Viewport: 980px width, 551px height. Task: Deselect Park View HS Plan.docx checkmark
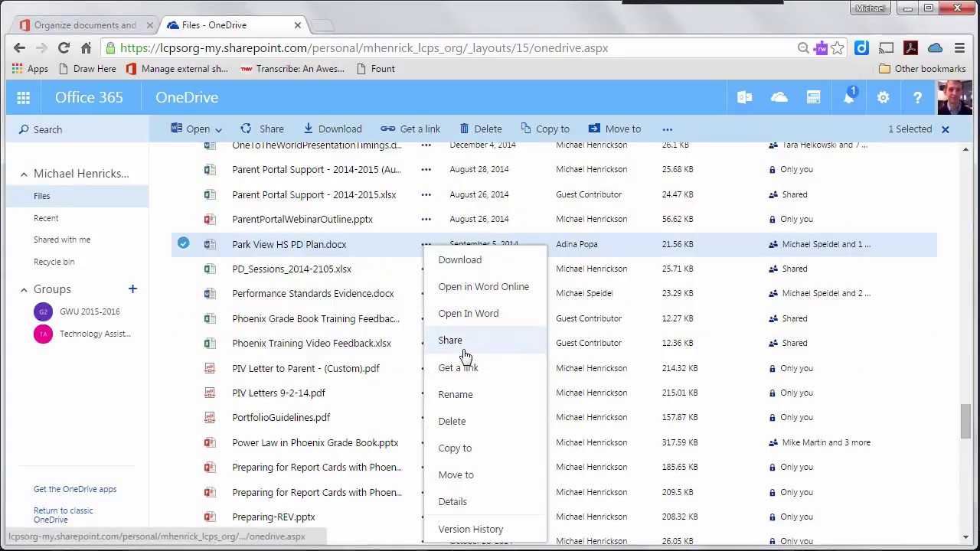[183, 243]
